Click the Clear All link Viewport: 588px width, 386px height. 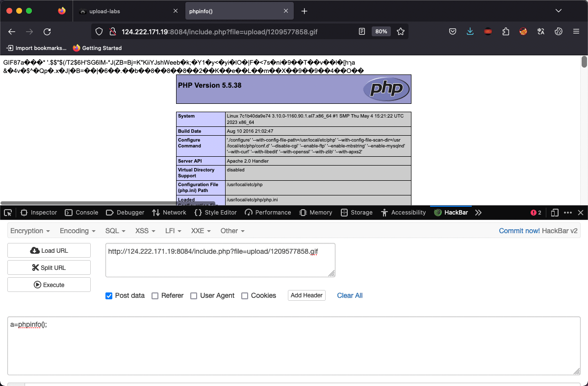[x=350, y=295]
